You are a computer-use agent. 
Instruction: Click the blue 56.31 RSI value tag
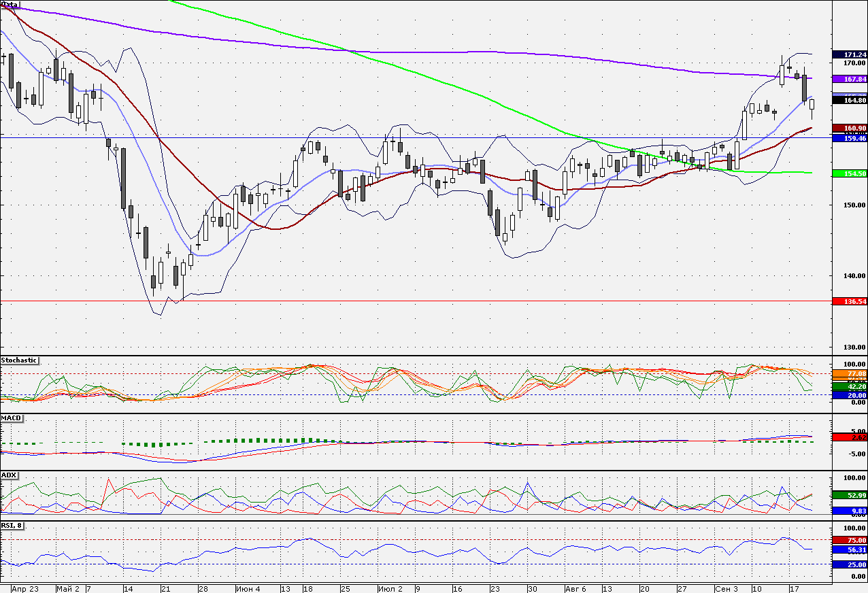click(850, 549)
